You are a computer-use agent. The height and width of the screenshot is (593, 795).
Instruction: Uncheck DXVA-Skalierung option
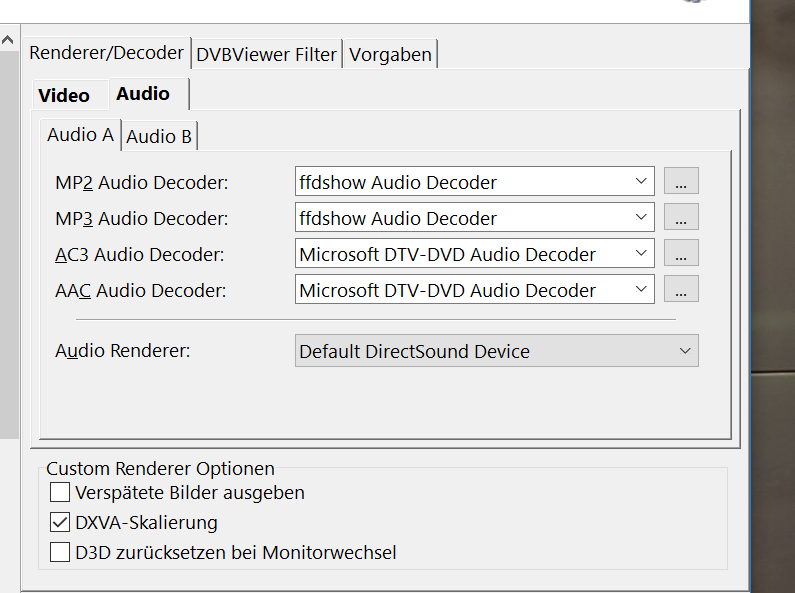(61, 522)
